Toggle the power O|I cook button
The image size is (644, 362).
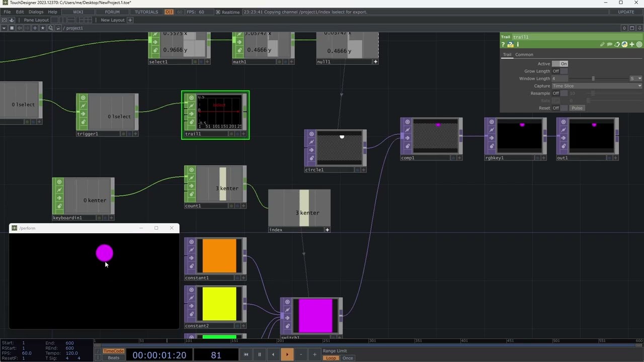pos(169,12)
